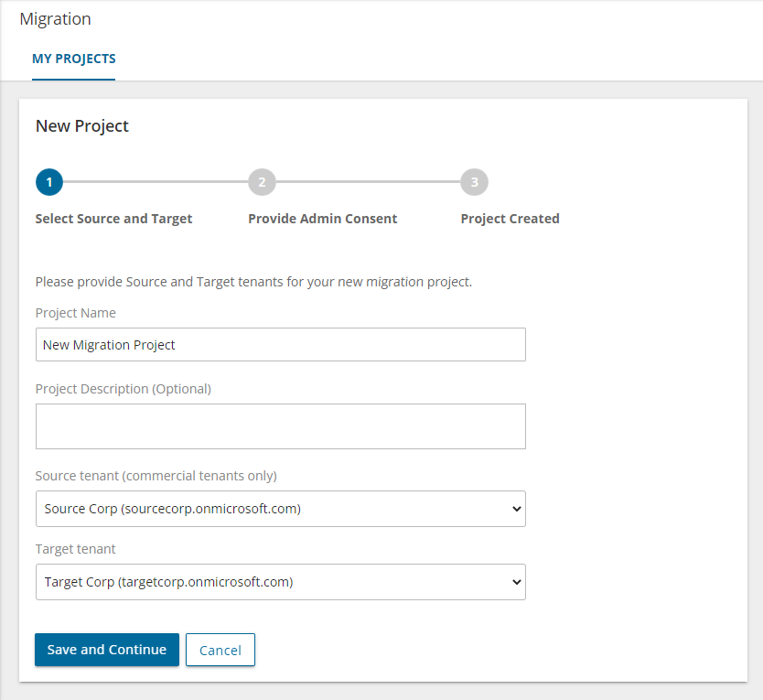Viewport: 763px width, 700px height.
Task: Click the 'New Project' panel title
Action: (x=81, y=125)
